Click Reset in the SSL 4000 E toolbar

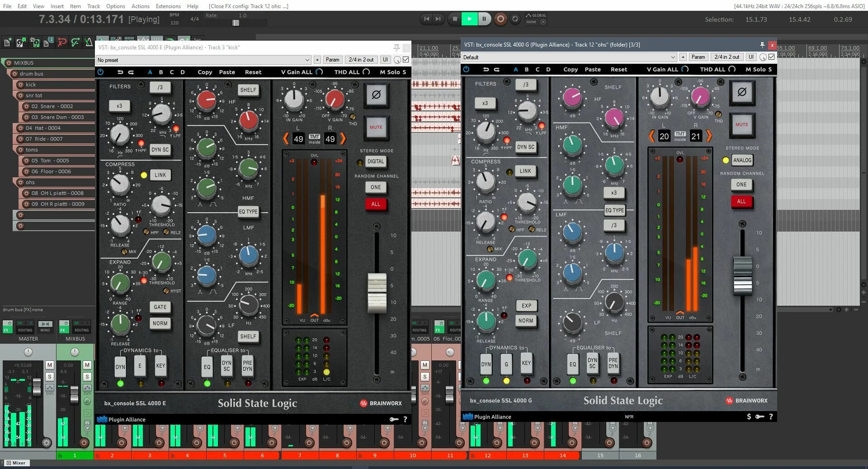click(253, 72)
